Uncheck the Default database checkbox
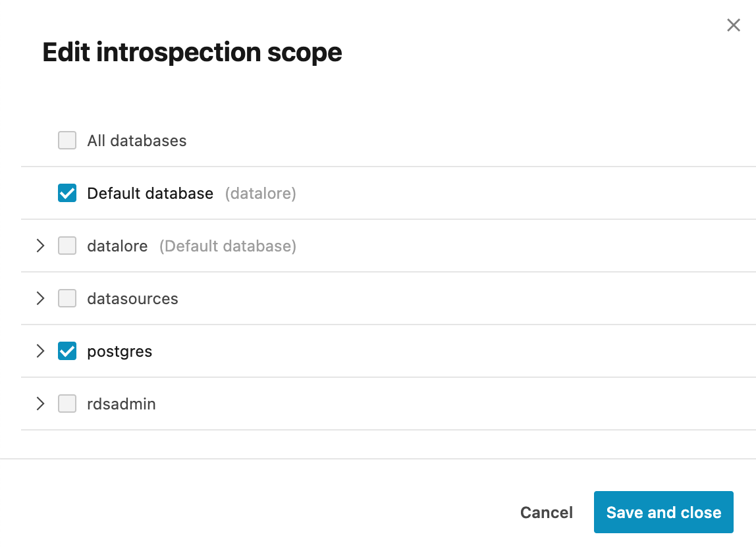 tap(67, 193)
